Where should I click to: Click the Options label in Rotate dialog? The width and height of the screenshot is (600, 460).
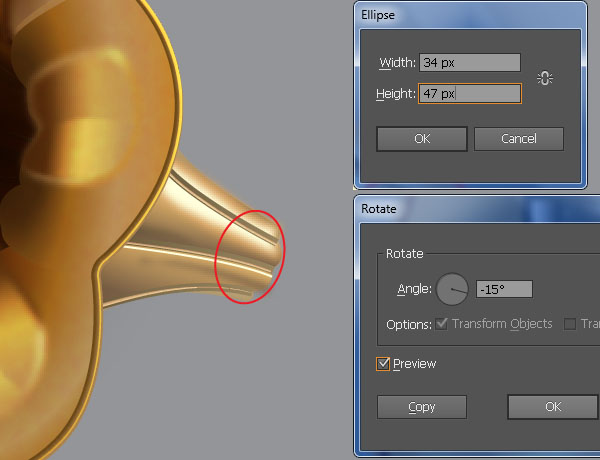pos(409,325)
